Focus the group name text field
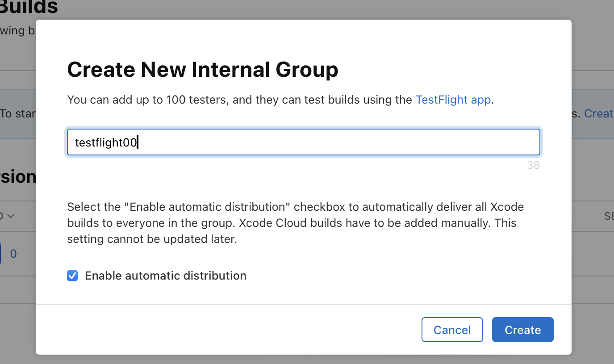The image size is (614, 364). [x=303, y=142]
